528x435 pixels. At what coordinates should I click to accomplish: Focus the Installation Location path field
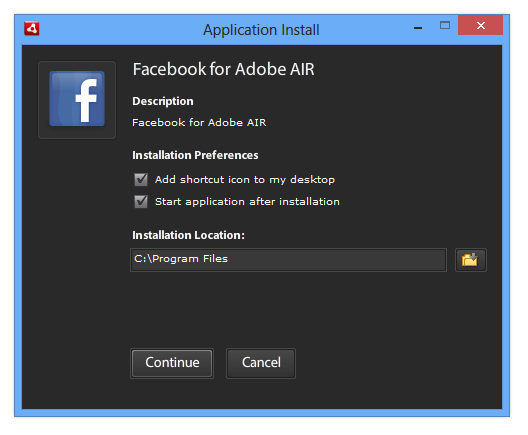289,260
